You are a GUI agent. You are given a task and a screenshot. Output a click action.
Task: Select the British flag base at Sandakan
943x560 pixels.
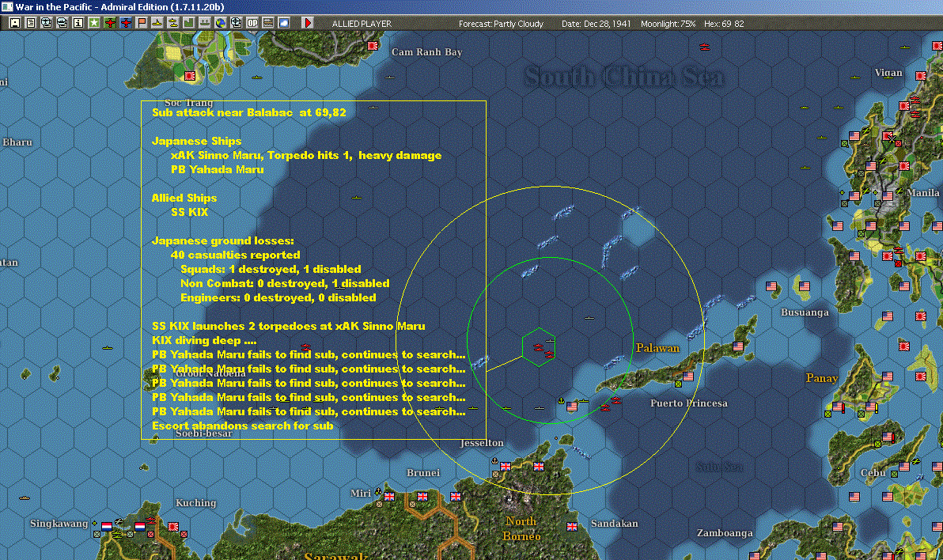point(572,526)
